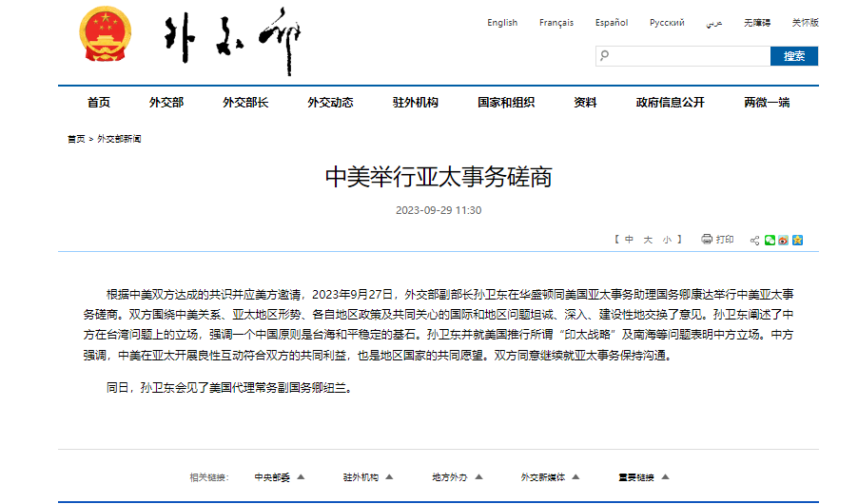
Task: Open the 外交部 navigation menu item
Action: tap(166, 103)
